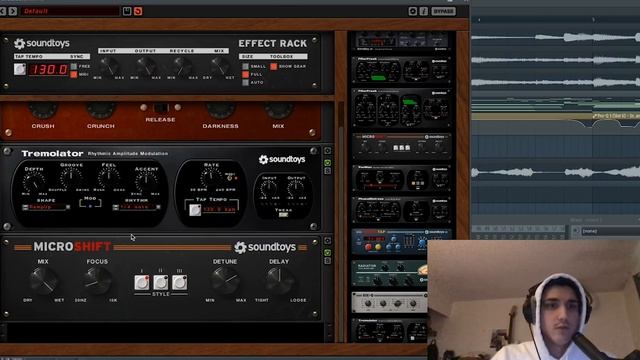The image size is (640, 360).
Task: Click the MicroShift FOCUS knob
Action: (x=97, y=281)
